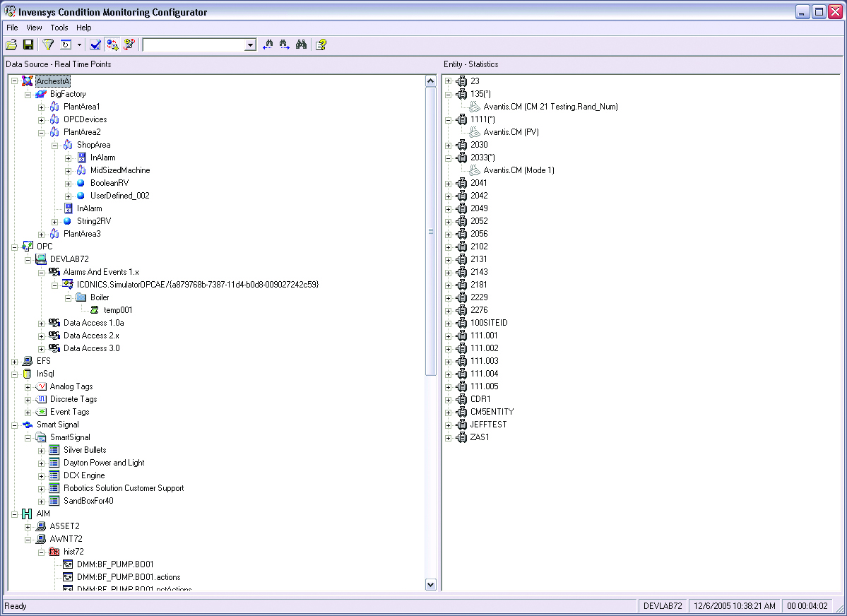Open the toolbar search combo box dropdown arrow
Viewport: 847px width, 616px height.
(x=250, y=45)
